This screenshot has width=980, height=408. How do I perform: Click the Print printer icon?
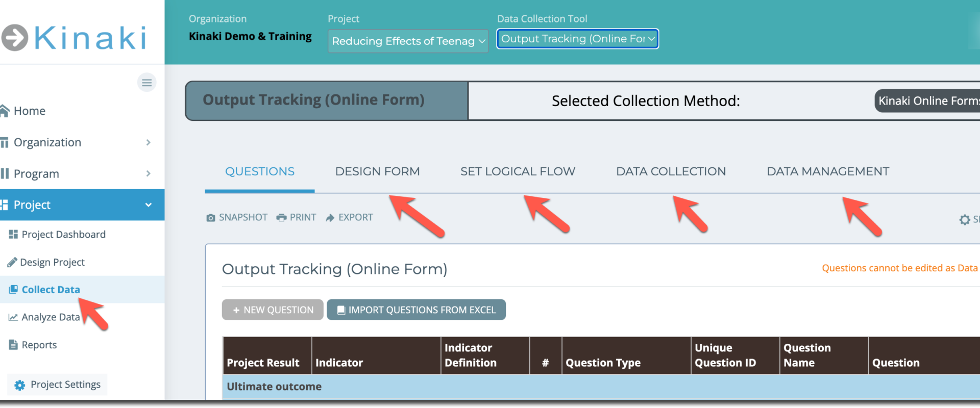(x=281, y=217)
